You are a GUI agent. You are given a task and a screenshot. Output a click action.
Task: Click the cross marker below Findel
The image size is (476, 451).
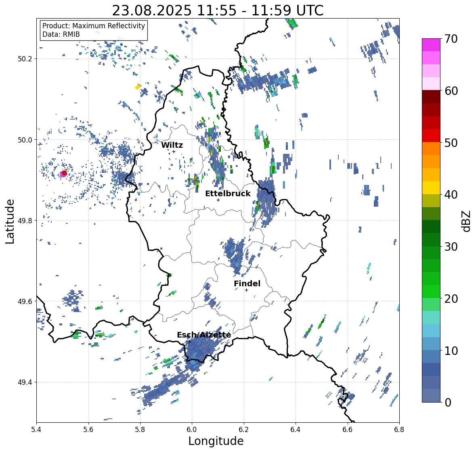[x=246, y=290]
